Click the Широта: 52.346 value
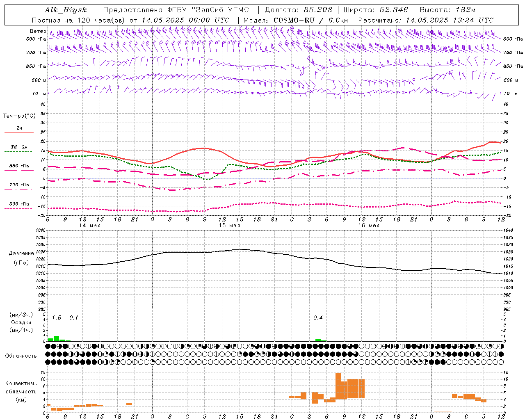525x420 pixels. (376, 10)
